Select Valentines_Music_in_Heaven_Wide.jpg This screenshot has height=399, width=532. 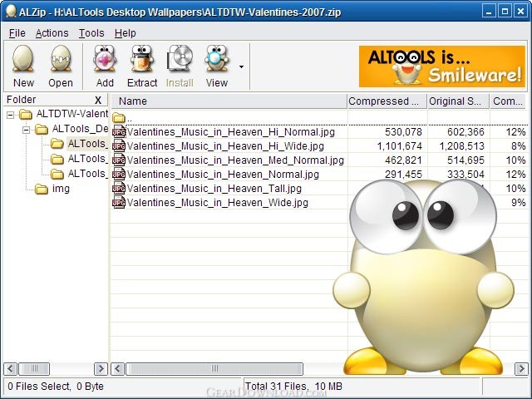218,203
